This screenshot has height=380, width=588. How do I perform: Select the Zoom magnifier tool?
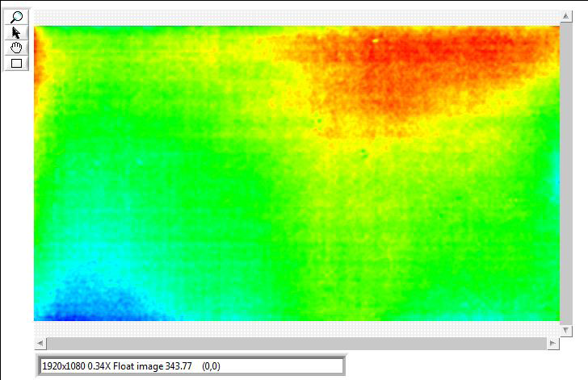click(16, 17)
